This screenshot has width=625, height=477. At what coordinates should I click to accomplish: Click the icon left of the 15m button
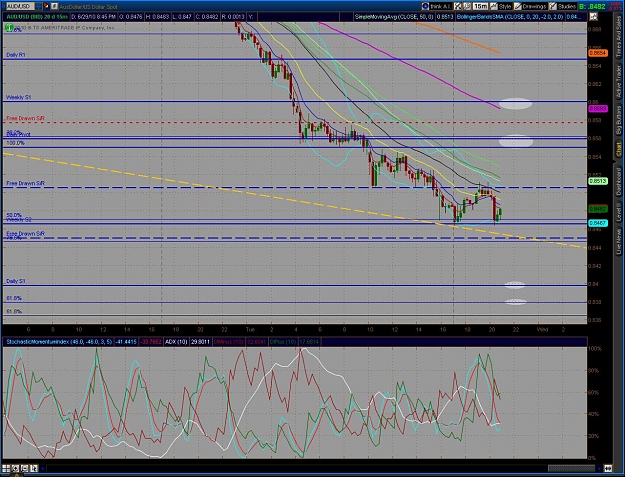(x=467, y=6)
